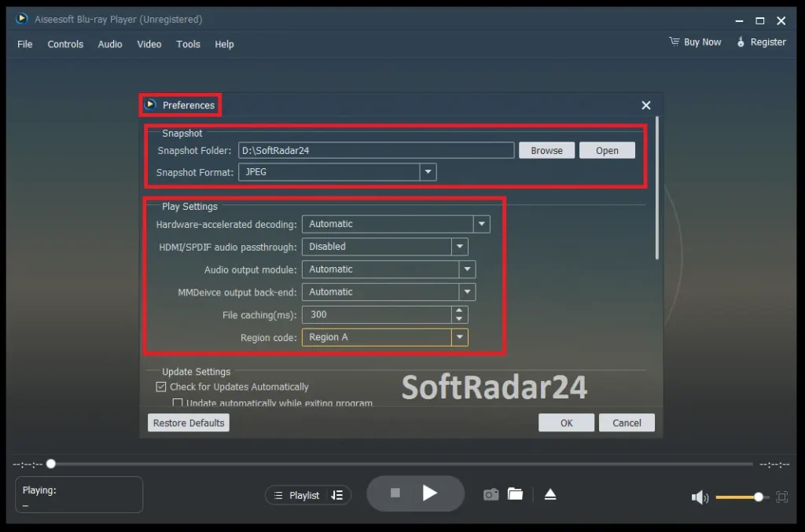
Task: Click the eject disc icon
Action: 550,493
